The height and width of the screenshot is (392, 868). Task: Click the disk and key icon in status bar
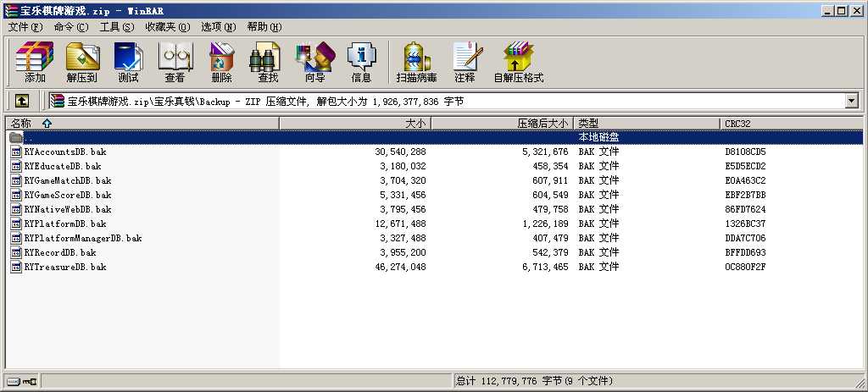(x=22, y=381)
